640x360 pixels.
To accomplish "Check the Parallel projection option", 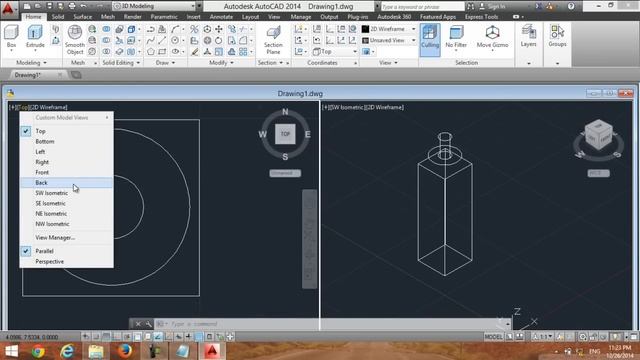I will [67, 251].
